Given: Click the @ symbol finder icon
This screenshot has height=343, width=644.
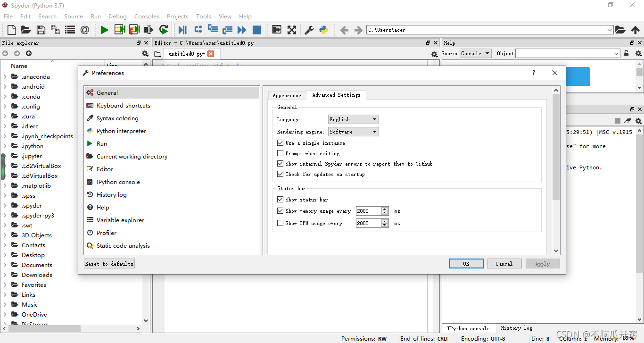Looking at the screenshot, I should click(85, 30).
